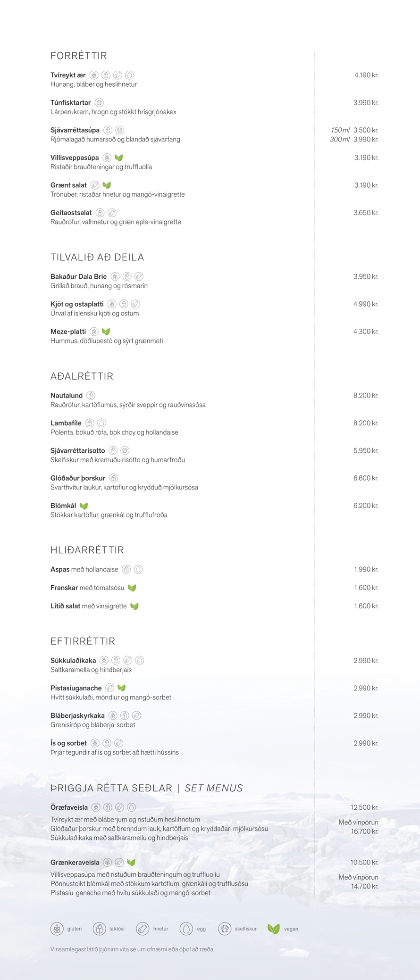Click the shellfish icon beside Túnfisktartar
Viewport: 420px width, 980px height.
99,102
